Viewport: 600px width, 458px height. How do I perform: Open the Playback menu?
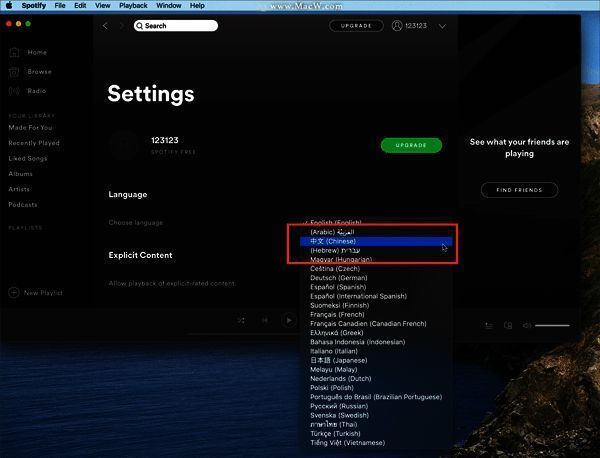[133, 5]
